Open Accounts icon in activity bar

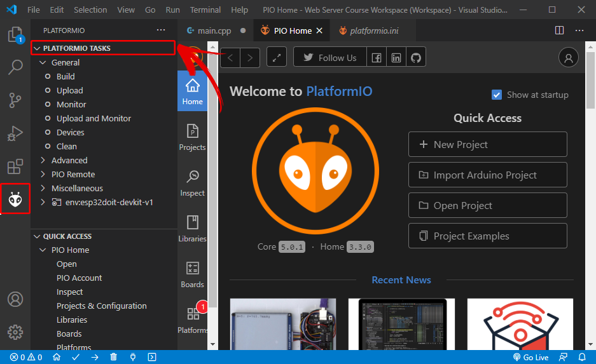pos(15,299)
